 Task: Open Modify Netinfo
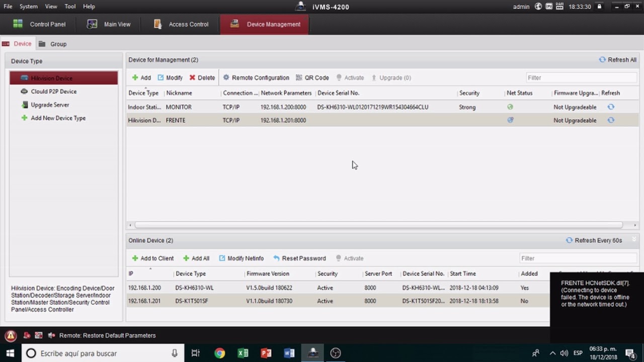[x=242, y=258]
